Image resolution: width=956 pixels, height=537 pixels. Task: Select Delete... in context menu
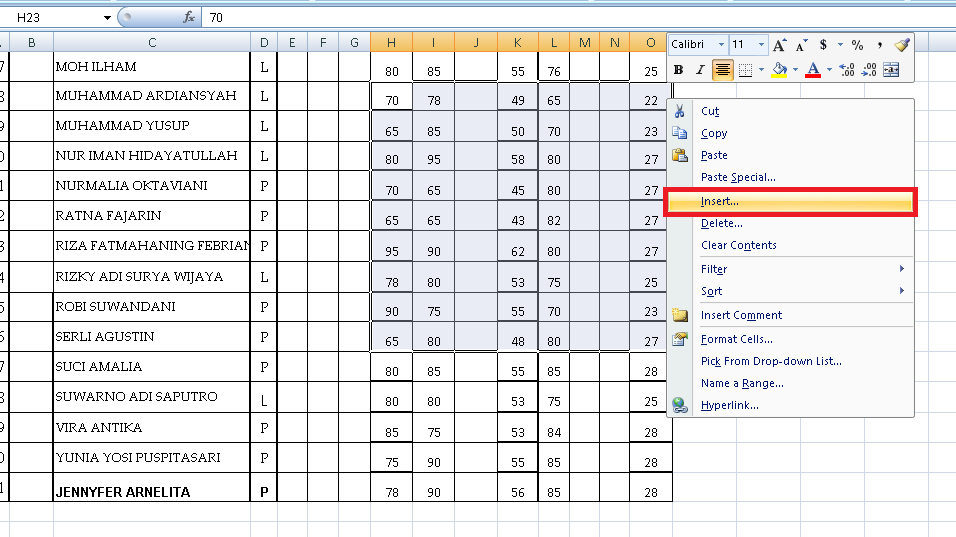[791, 223]
